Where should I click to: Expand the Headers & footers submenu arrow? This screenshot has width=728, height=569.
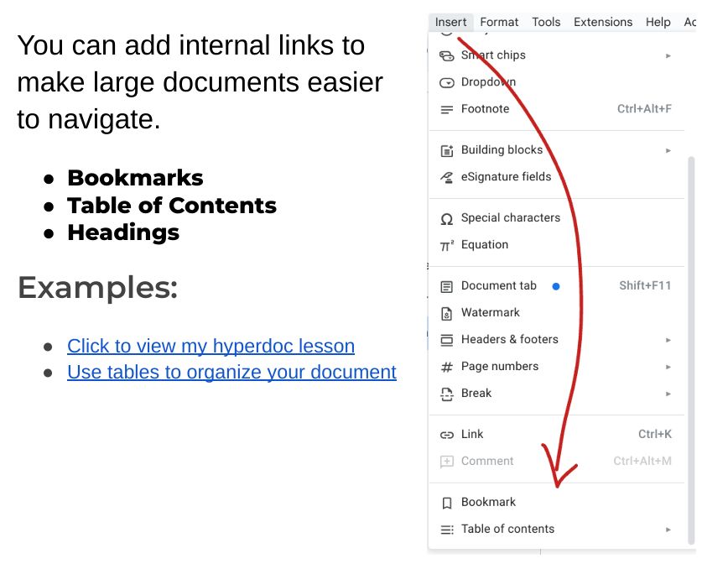click(x=668, y=340)
